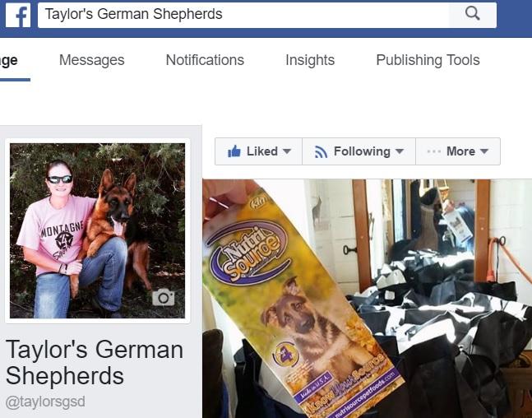Expand the More dropdown arrow
532x418 pixels.
(484, 151)
